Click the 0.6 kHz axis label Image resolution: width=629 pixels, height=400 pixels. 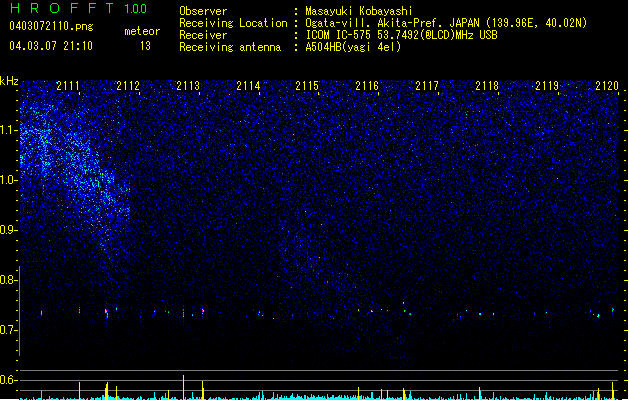pyautogui.click(x=8, y=380)
